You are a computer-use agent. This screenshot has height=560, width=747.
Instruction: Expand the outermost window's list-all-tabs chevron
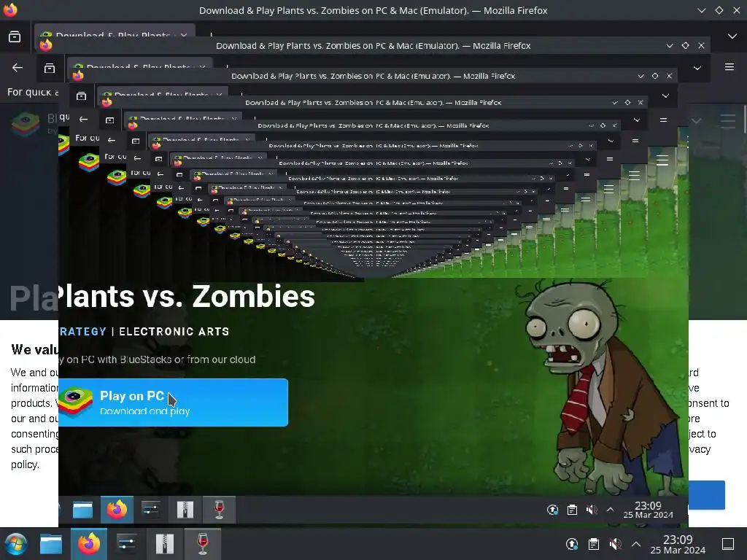(732, 36)
